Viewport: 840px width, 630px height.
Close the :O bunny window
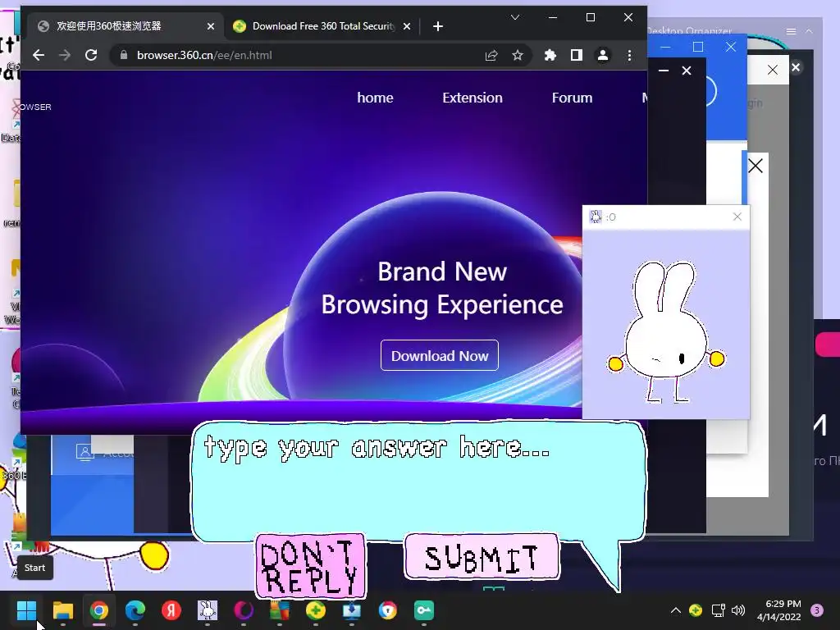click(737, 217)
